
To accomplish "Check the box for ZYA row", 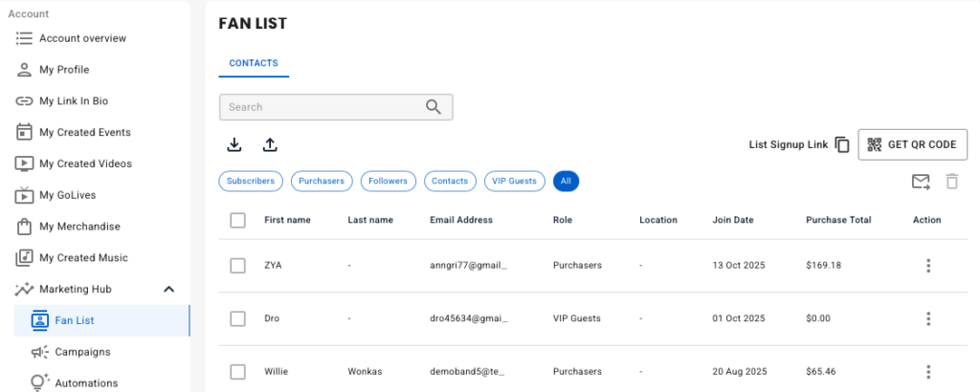I will [x=238, y=266].
